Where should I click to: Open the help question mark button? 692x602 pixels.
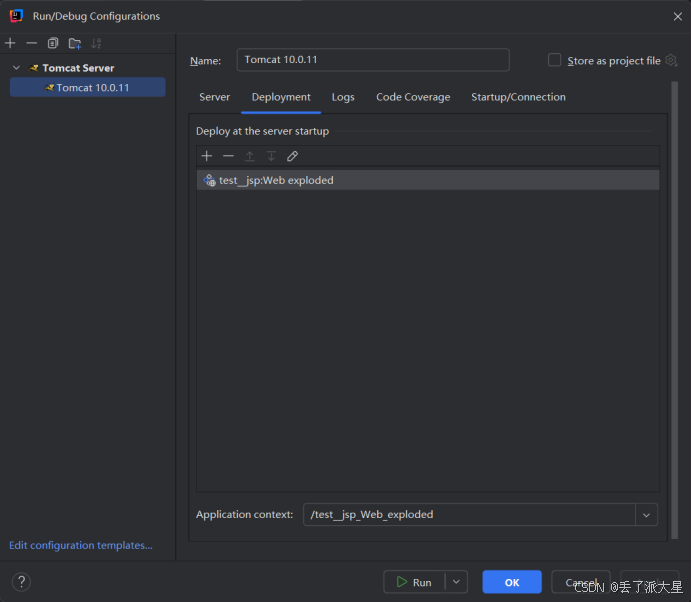coord(21,582)
